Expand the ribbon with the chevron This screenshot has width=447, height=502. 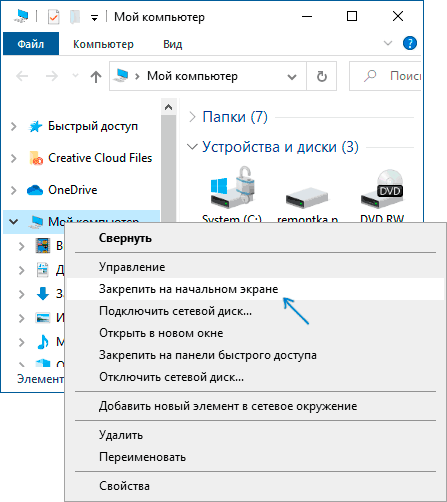tap(388, 43)
